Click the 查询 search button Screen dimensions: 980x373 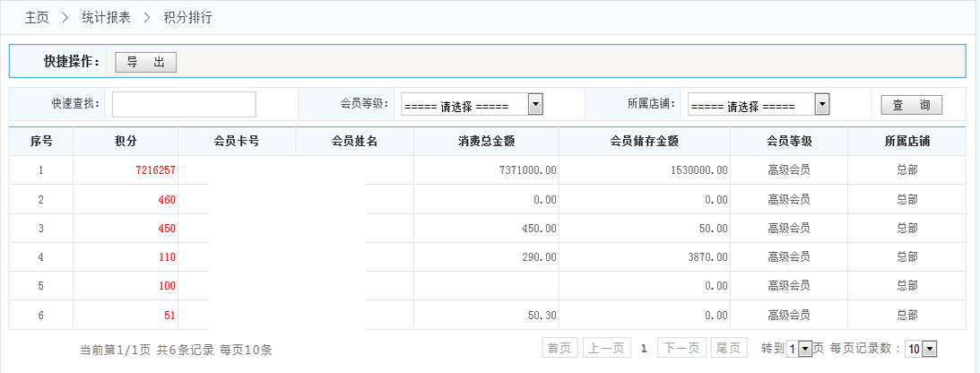(911, 105)
